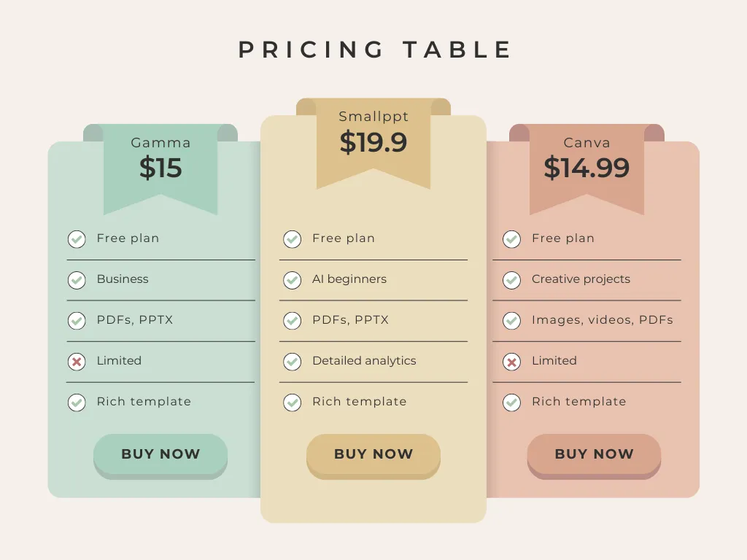Click the PRICING TABLE heading
This screenshot has width=747, height=560.
(x=375, y=50)
